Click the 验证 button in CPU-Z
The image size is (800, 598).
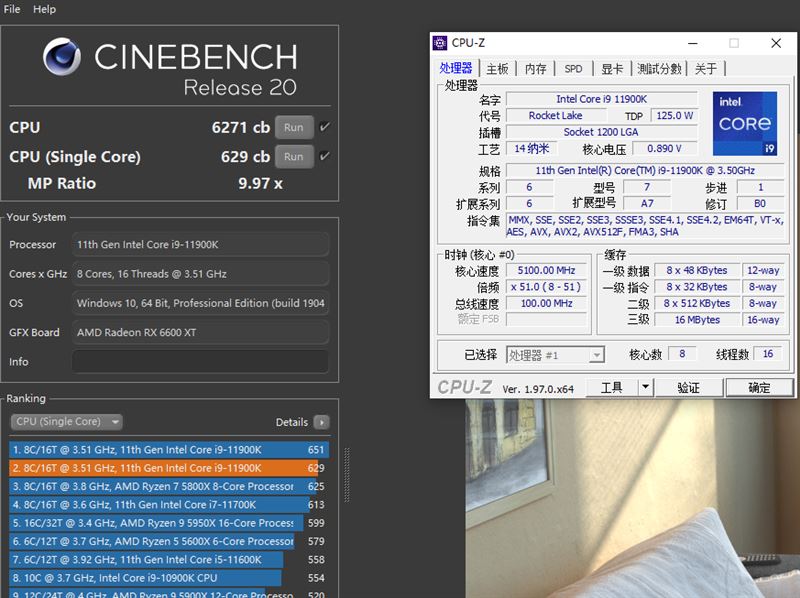pyautogui.click(x=688, y=388)
